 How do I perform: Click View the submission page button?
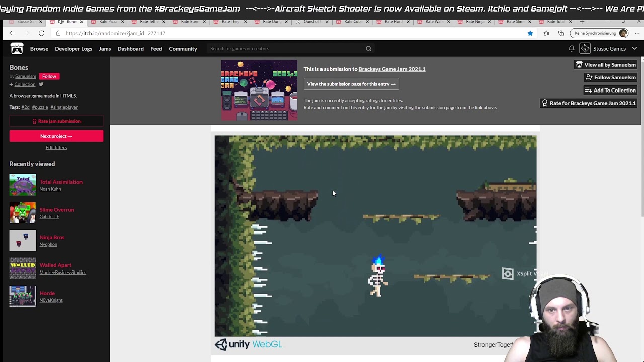[351, 84]
